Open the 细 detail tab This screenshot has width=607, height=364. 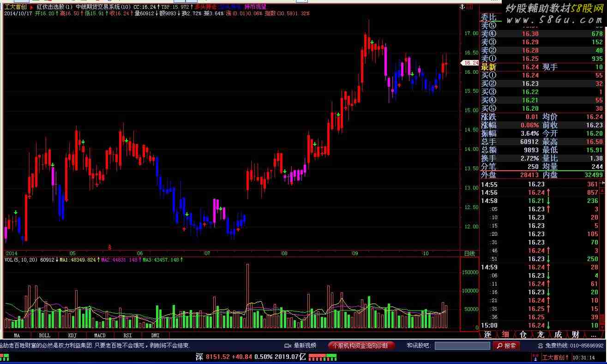(x=505, y=334)
